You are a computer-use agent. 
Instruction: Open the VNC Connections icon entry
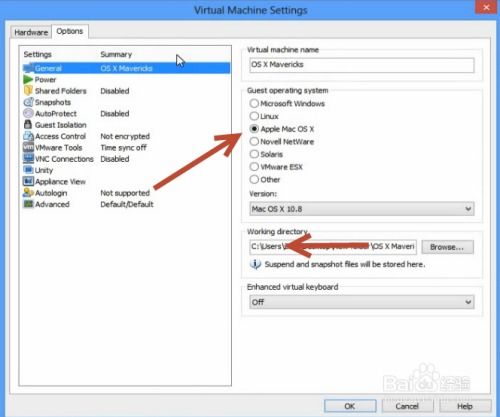[28, 159]
